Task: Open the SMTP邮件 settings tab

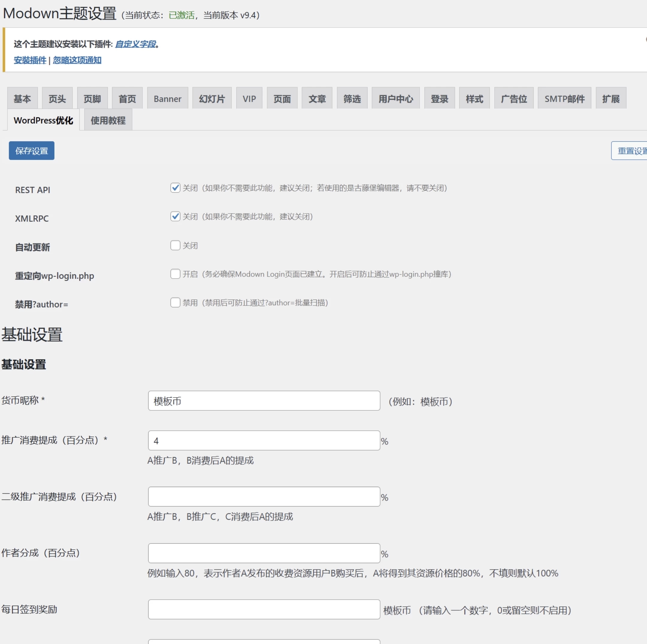Action: pos(564,98)
